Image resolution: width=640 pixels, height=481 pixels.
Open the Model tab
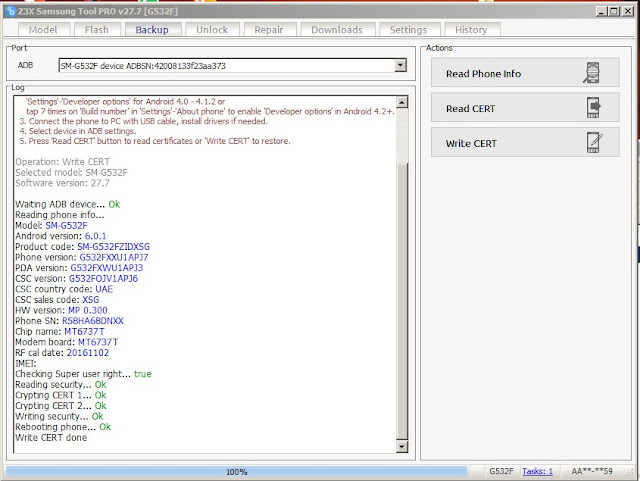pyautogui.click(x=43, y=30)
